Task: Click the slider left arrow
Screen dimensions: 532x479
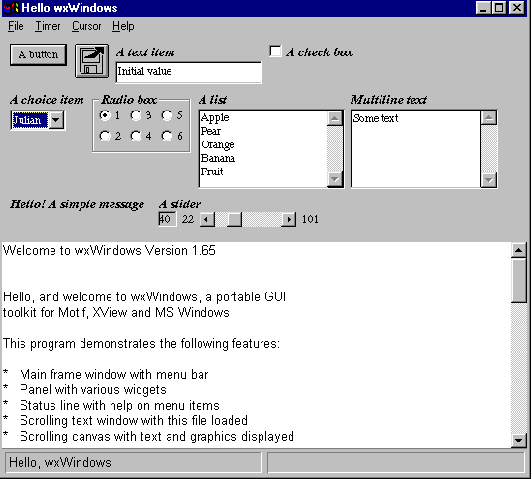Action: click(x=207, y=219)
